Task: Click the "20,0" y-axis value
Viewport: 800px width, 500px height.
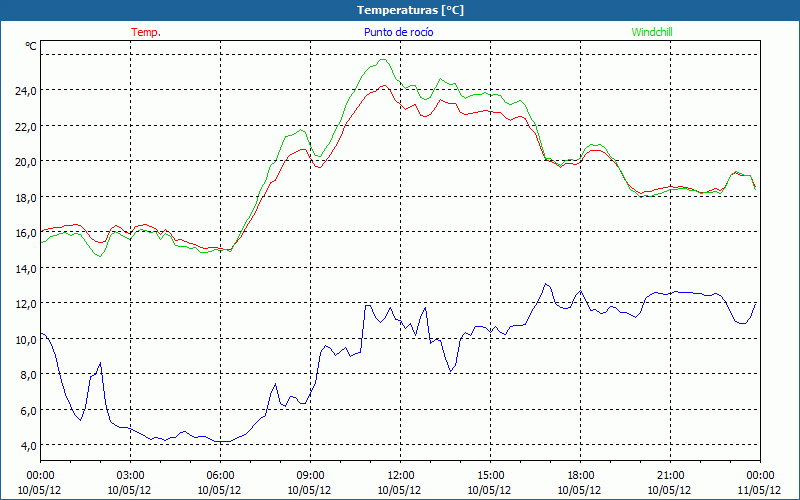Action: pos(26,162)
